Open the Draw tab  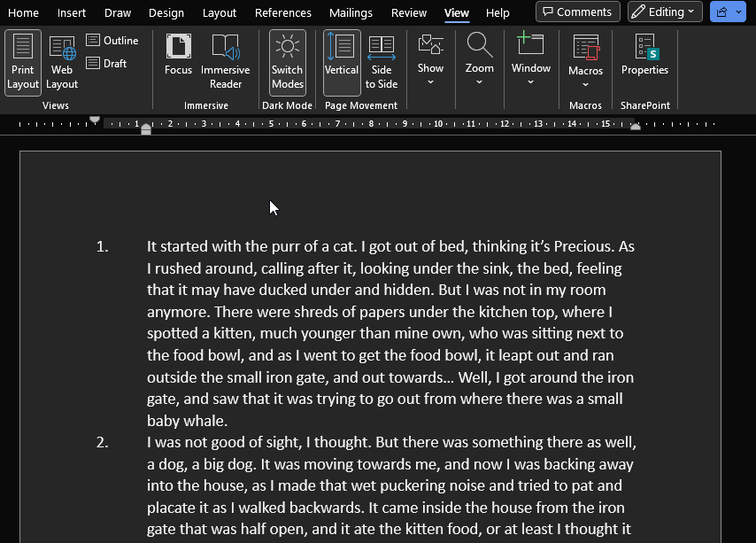tap(118, 12)
